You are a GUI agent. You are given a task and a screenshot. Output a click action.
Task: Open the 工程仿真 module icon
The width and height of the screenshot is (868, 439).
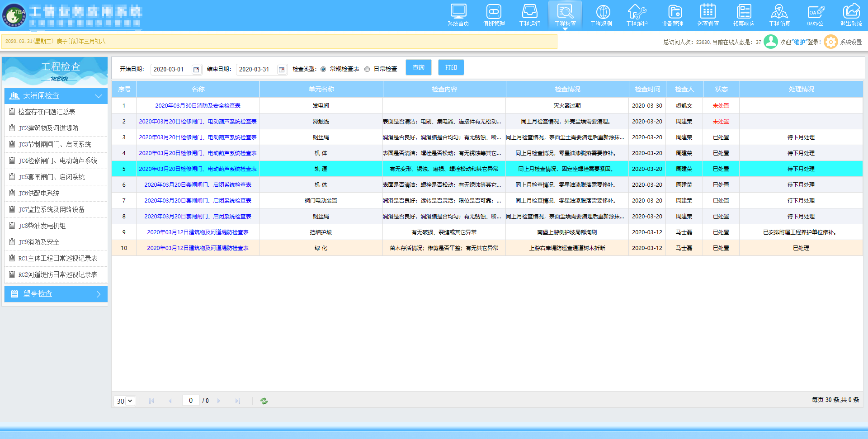(x=779, y=15)
